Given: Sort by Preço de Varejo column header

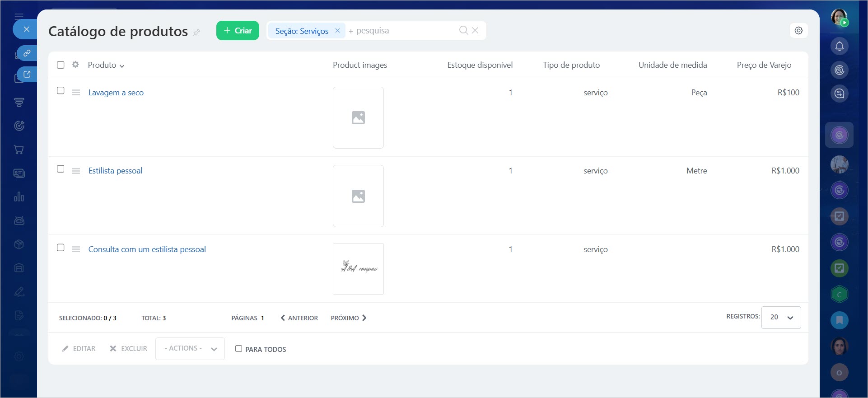Looking at the screenshot, I should click(x=764, y=65).
